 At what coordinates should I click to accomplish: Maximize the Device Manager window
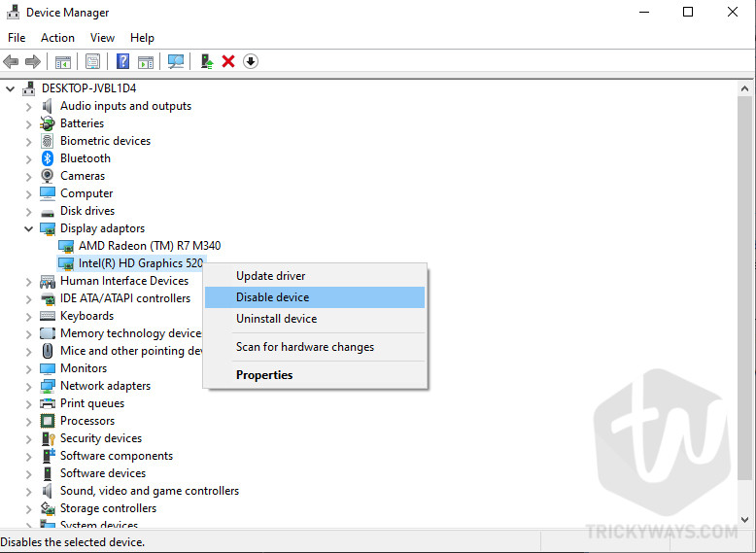tap(688, 12)
